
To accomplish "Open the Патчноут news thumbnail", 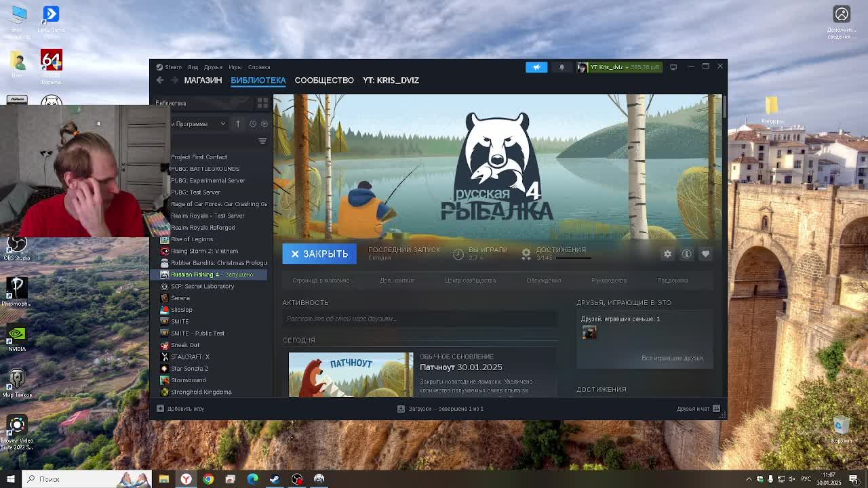I will coord(351,375).
